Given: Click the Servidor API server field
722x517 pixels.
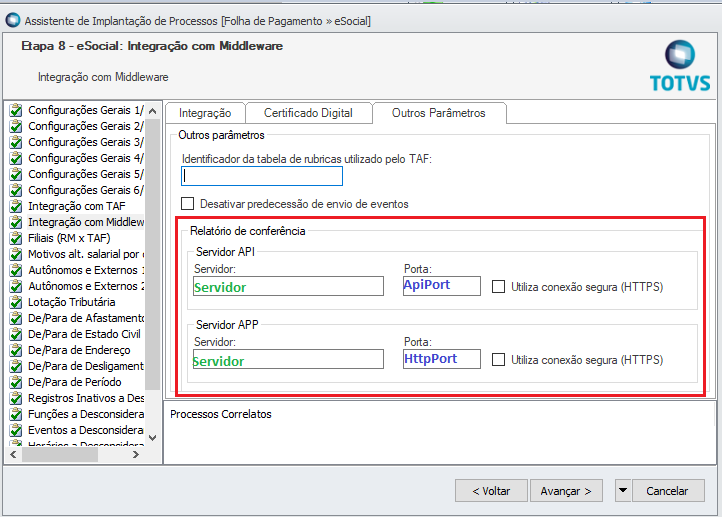Looking at the screenshot, I should point(288,286).
